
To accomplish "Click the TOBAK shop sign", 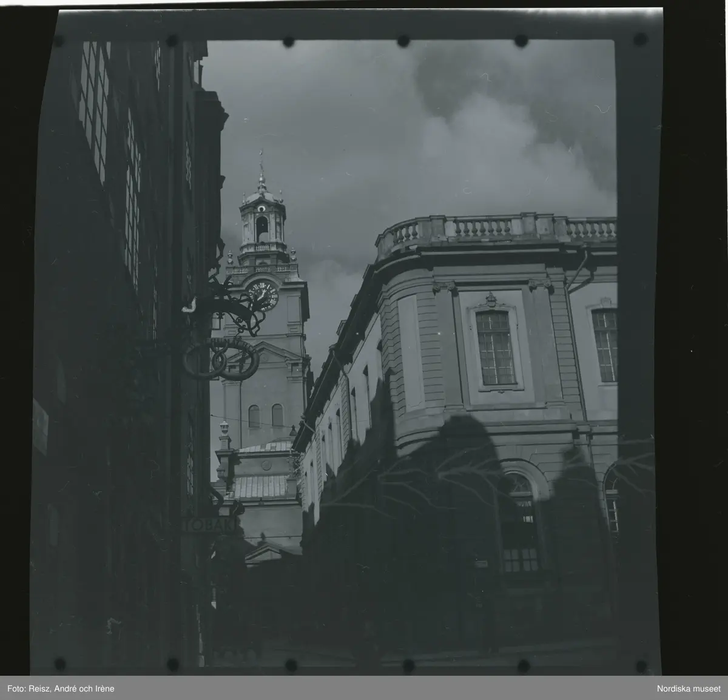I will 207,525.
